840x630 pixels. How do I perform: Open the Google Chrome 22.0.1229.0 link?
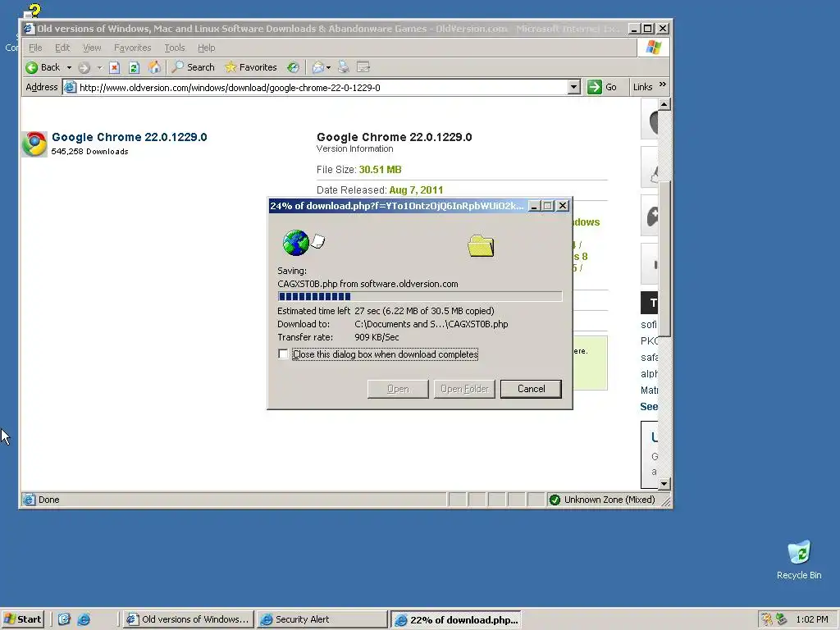(x=129, y=137)
